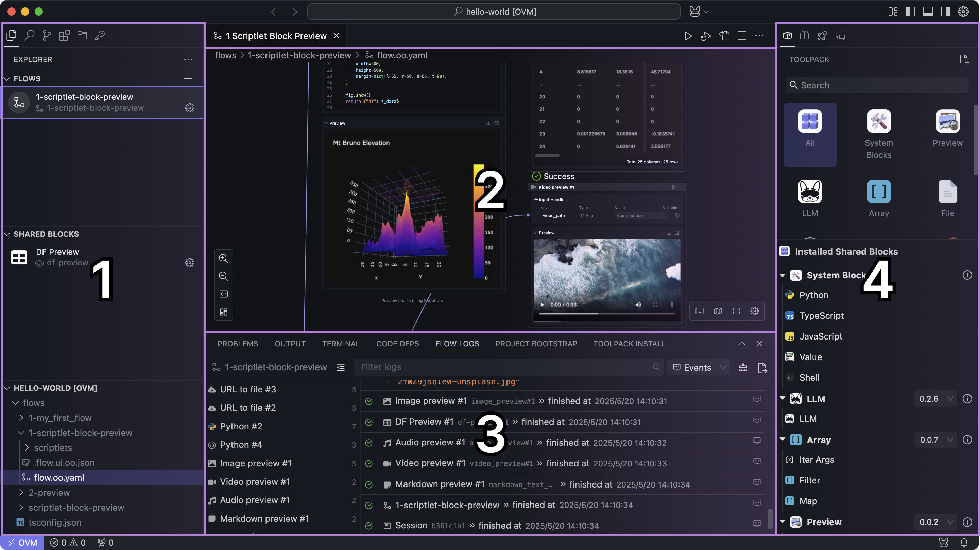The width and height of the screenshot is (980, 550).
Task: Open the Events dropdown filter
Action: (x=699, y=367)
